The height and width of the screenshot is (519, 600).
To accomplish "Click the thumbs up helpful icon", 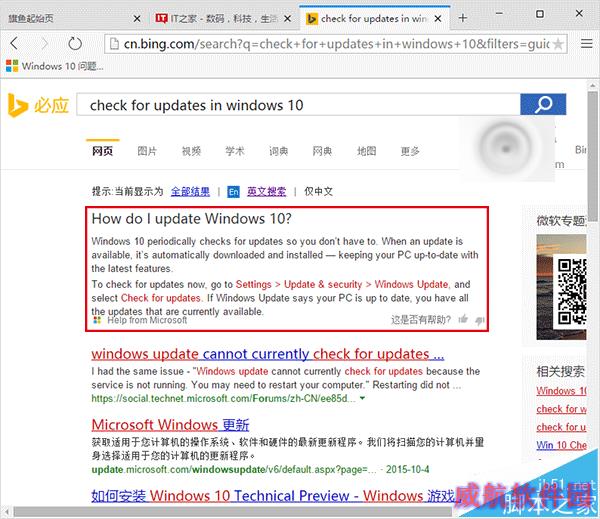I will tap(463, 319).
